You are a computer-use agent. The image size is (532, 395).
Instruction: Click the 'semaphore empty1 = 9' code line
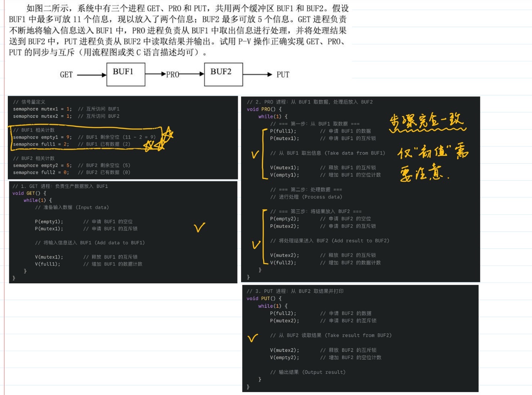(x=42, y=137)
